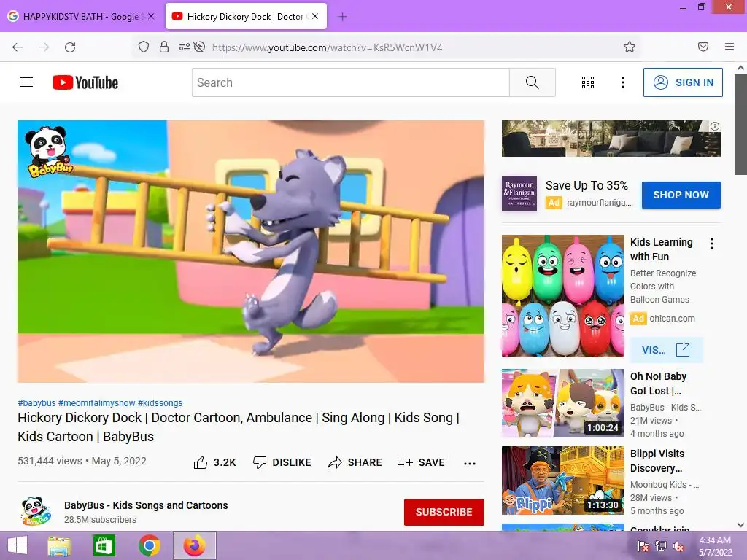Open File Explorer from the taskbar

[x=60, y=545]
